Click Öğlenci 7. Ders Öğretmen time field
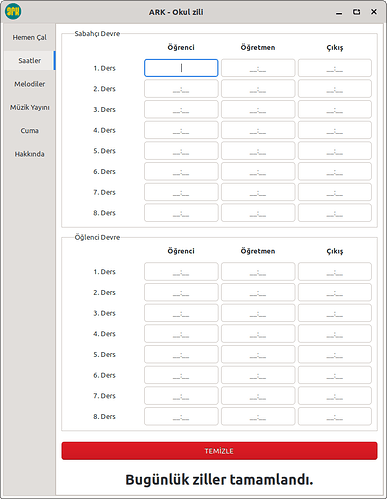This screenshot has height=499, width=387. point(258,396)
